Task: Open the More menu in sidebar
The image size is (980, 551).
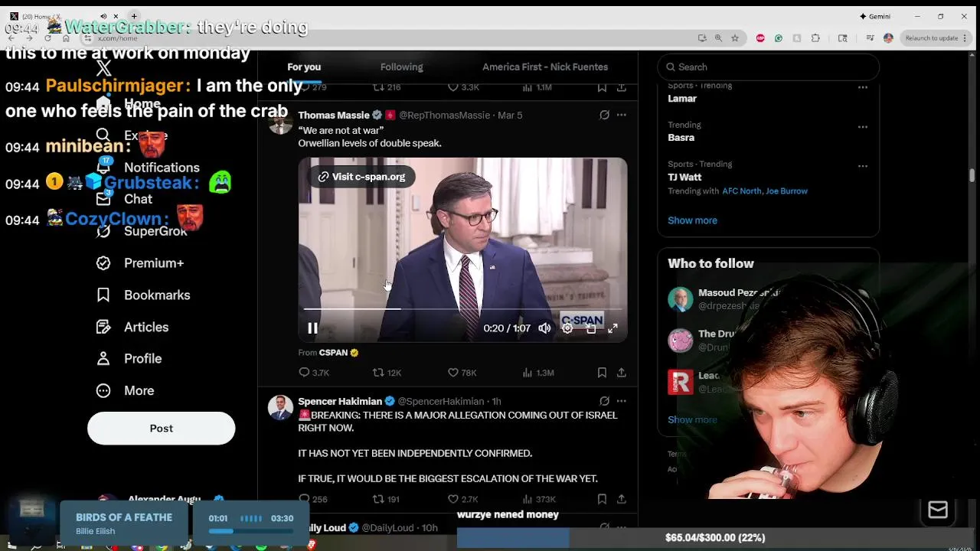Action: (x=125, y=390)
